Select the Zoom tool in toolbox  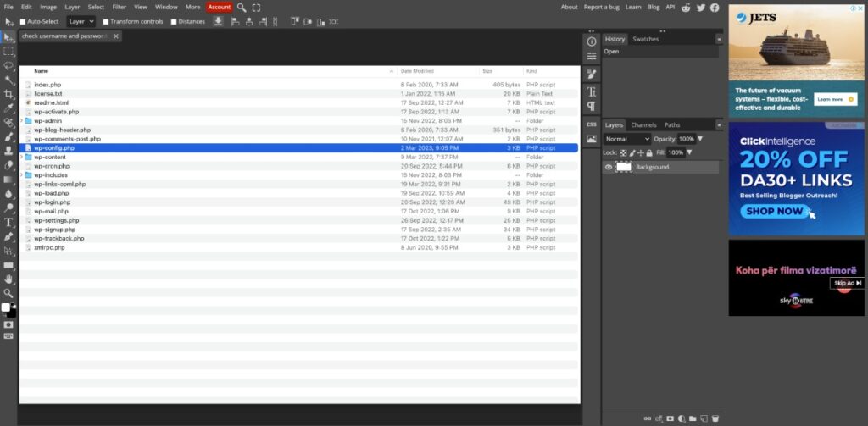coord(8,293)
